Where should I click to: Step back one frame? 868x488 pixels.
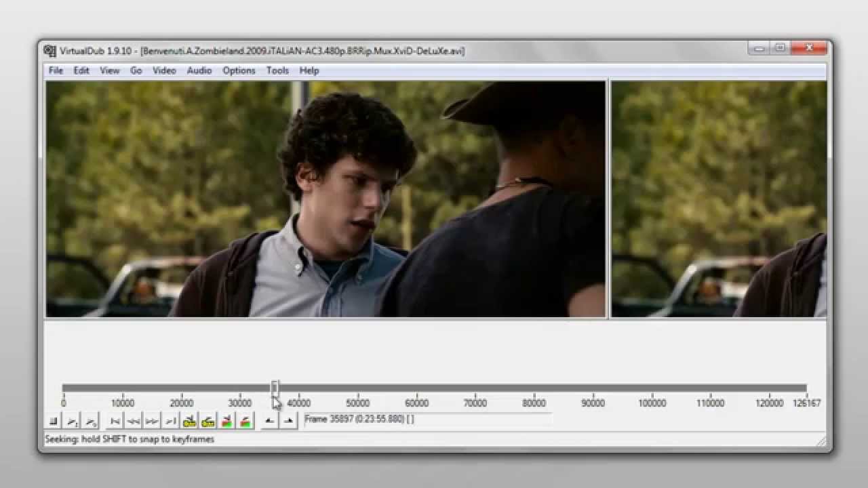click(134, 422)
